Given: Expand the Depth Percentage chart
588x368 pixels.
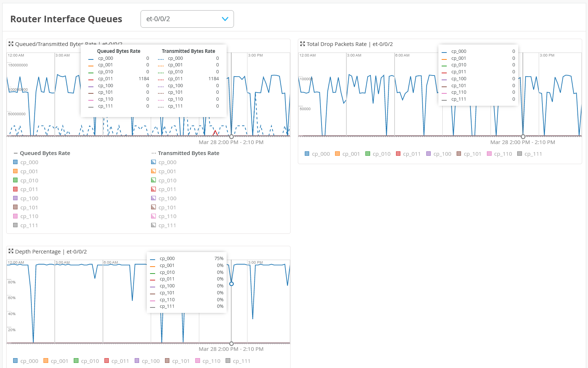Looking at the screenshot, I should (x=11, y=251).
